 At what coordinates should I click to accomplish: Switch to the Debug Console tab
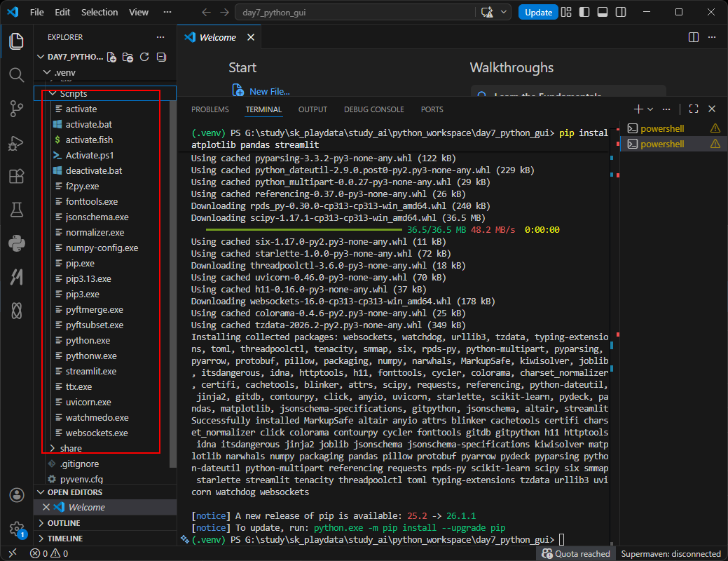coord(373,109)
